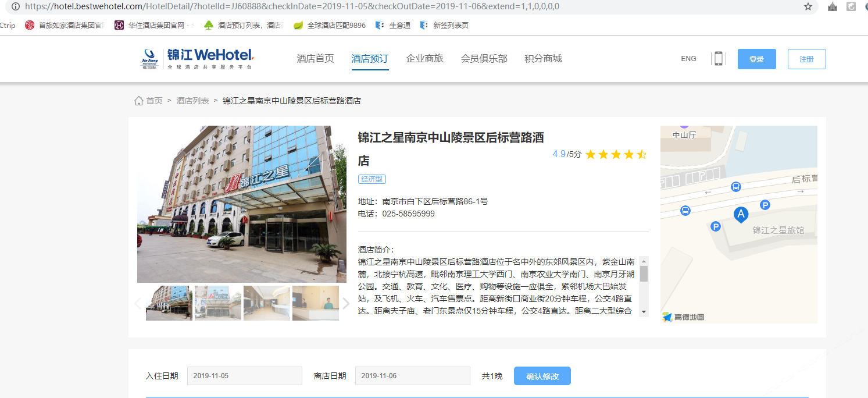The height and width of the screenshot is (398, 868).
Task: Select third lobby thumbnail
Action: click(x=267, y=303)
